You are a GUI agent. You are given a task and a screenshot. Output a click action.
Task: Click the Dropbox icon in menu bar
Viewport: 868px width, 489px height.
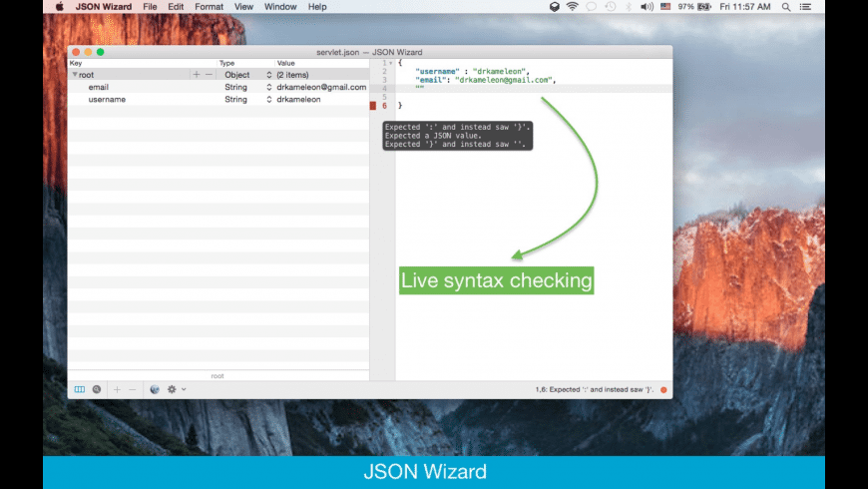point(554,7)
